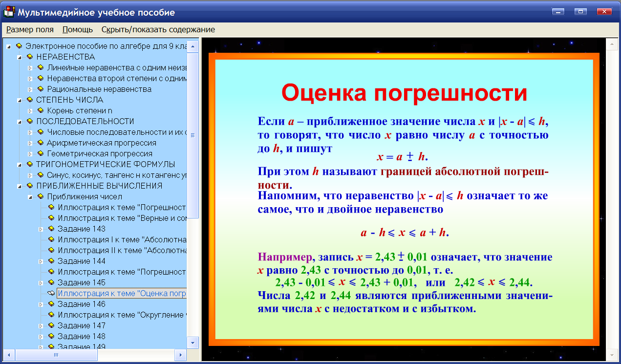
Task: Click the icon beside "Геометрическая прогрессия"
Action: tap(41, 153)
